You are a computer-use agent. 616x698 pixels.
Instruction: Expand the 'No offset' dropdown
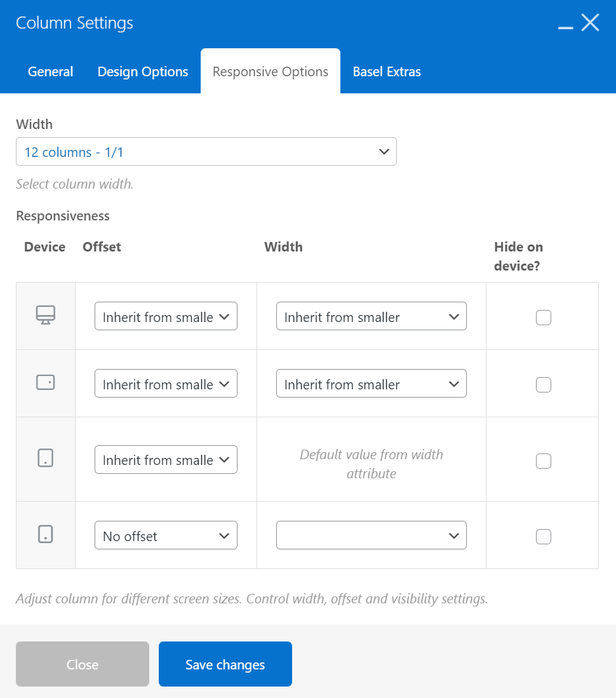(166, 535)
